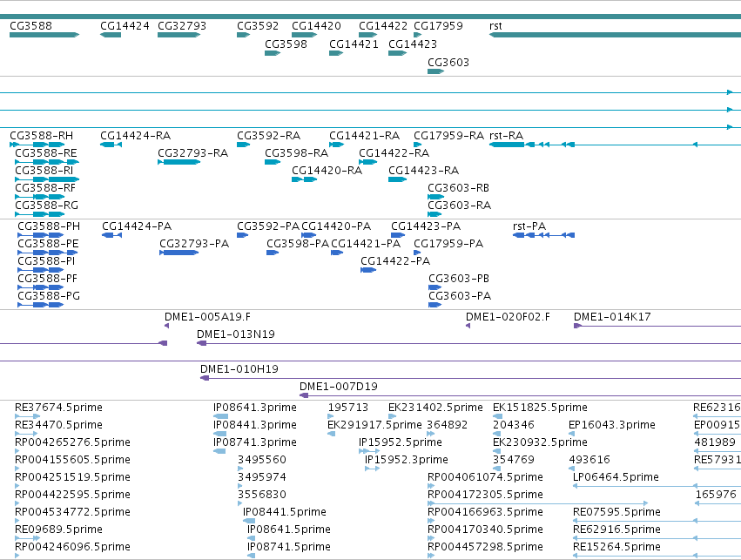The height and width of the screenshot is (560, 741).
Task: Click the CG3592 gene label
Action: coord(258,26)
